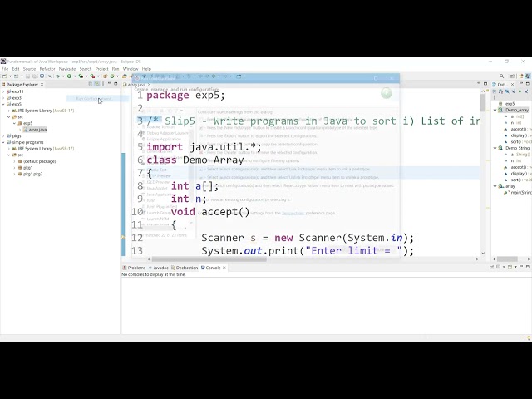The image size is (532, 399).
Task: Open the Refactor menu
Action: (x=47, y=69)
